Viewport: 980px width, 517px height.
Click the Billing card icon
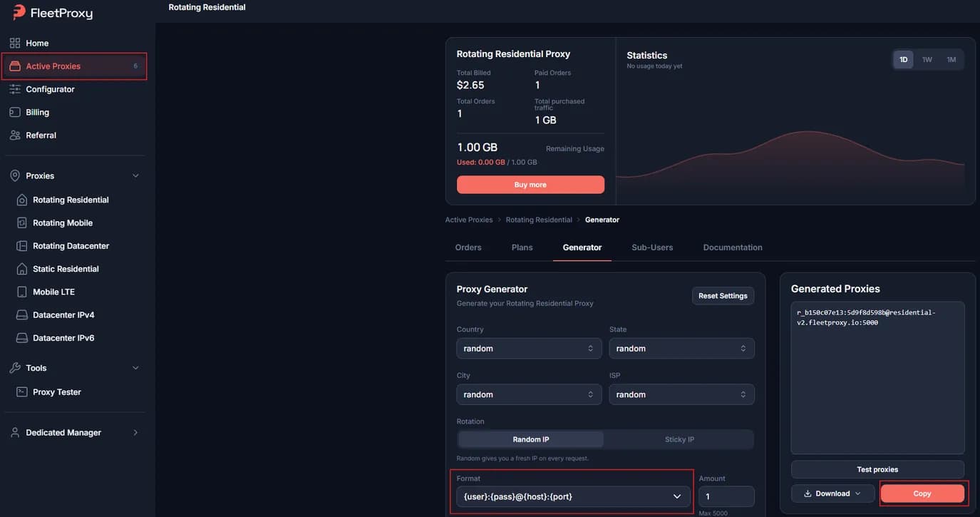(15, 112)
